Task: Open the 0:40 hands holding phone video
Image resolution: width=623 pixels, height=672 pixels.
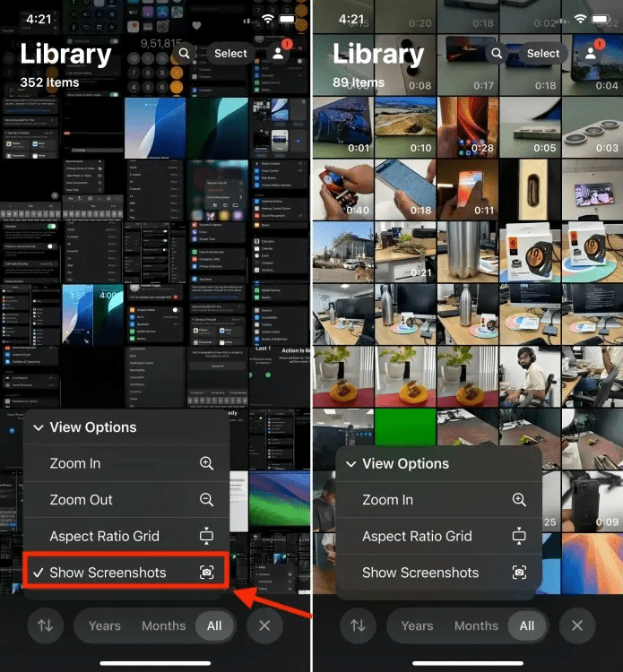Action: 343,189
